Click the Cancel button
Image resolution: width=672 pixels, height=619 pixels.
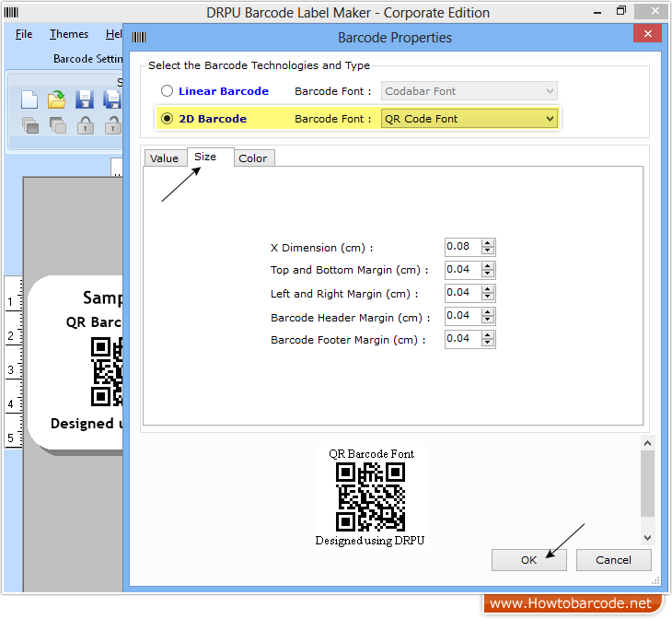(613, 560)
